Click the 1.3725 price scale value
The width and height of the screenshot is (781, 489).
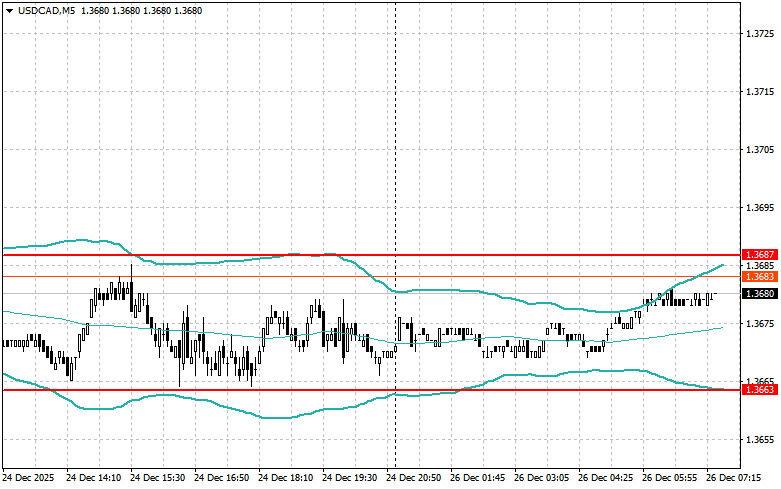[760, 34]
